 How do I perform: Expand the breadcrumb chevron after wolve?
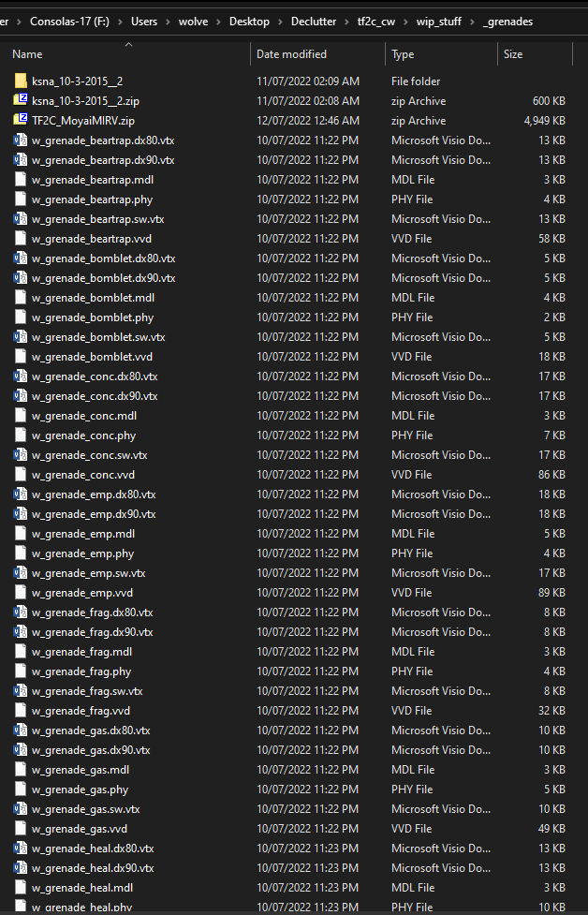tap(219, 22)
